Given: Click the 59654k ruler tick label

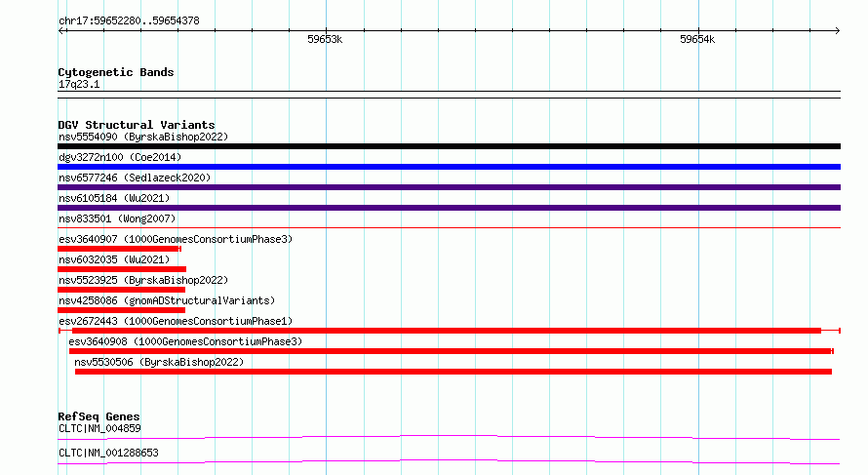Looking at the screenshot, I should [697, 39].
